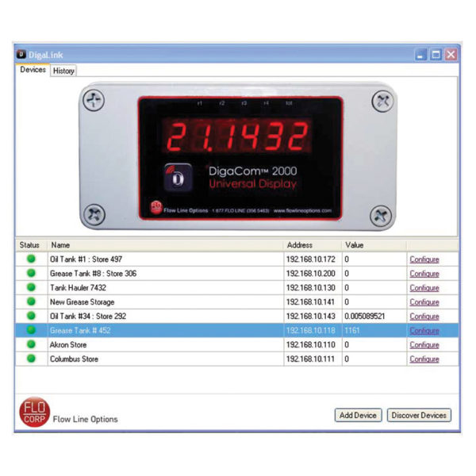Screen dimensions: 476x476
Task: Select the Devices tab
Action: click(x=33, y=70)
